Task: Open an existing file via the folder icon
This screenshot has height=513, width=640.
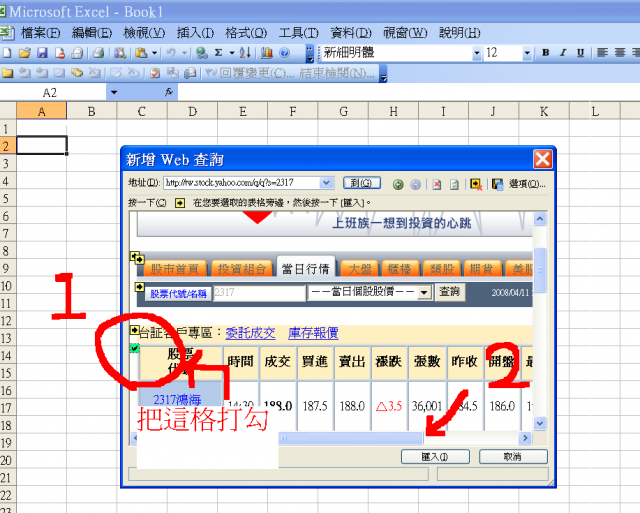Action: (x=24, y=53)
